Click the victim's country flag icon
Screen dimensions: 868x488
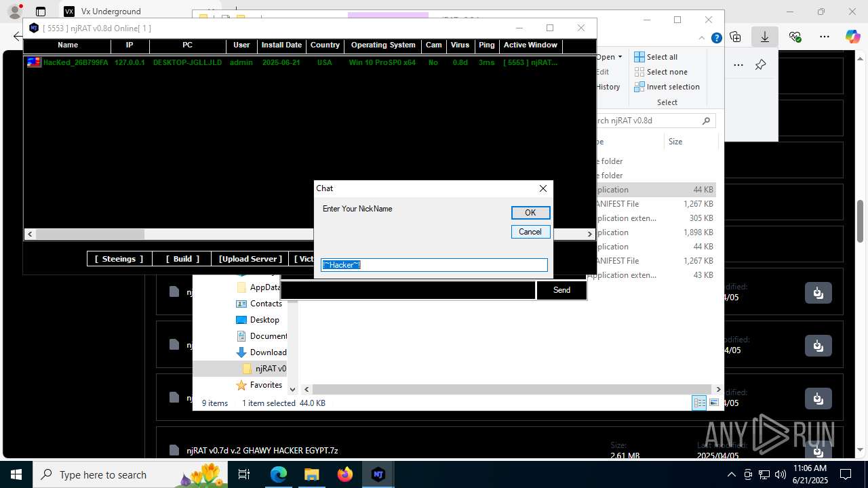[x=34, y=62]
